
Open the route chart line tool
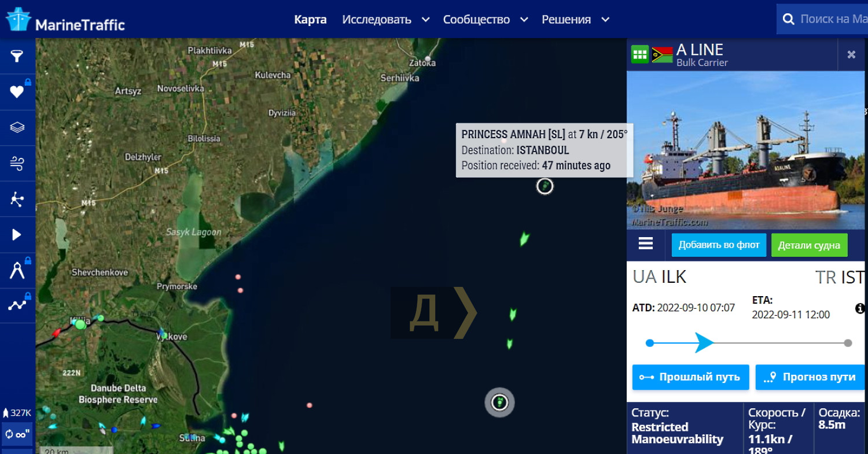tap(17, 305)
